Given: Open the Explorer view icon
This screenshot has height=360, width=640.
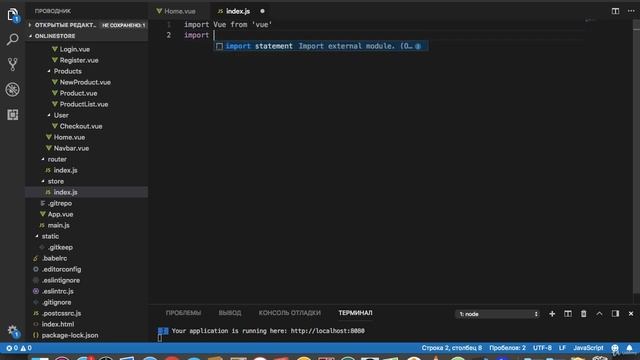Looking at the screenshot, I should point(13,15).
